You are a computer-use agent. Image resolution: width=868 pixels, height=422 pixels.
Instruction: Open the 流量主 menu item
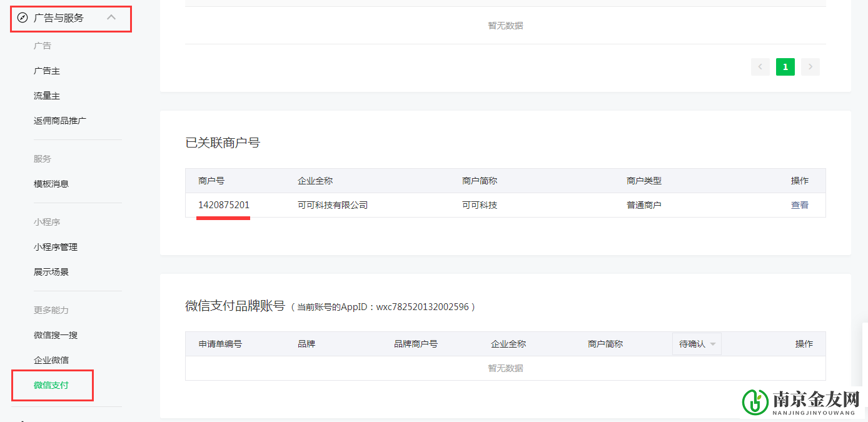pyautogui.click(x=47, y=96)
